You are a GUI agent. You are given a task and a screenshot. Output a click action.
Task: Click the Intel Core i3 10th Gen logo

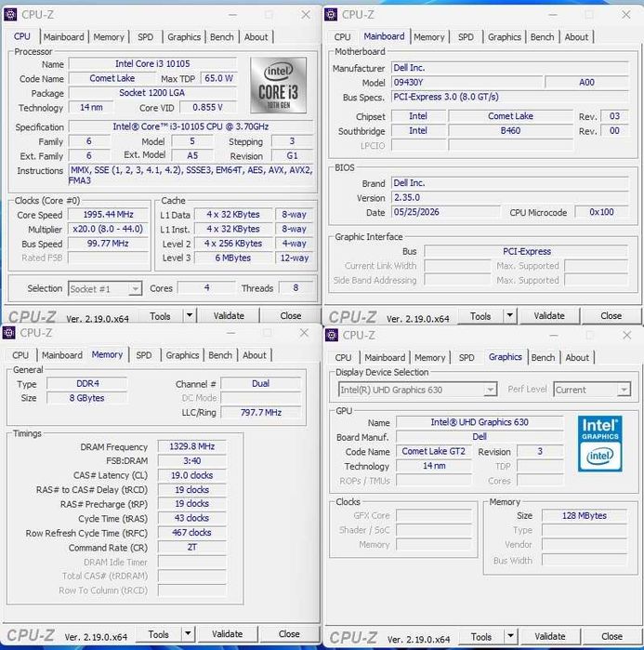coord(278,86)
